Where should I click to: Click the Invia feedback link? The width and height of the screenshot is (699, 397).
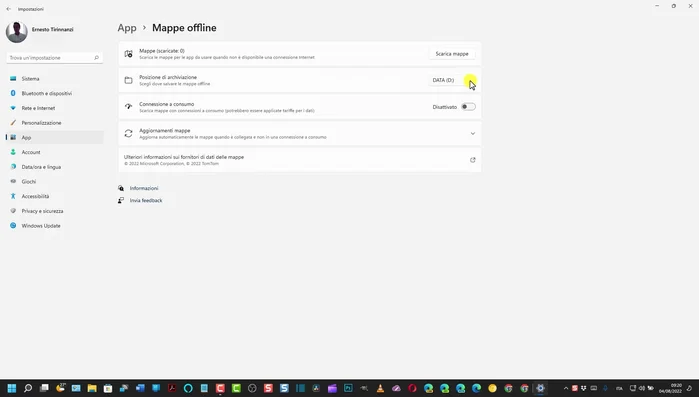click(x=146, y=201)
